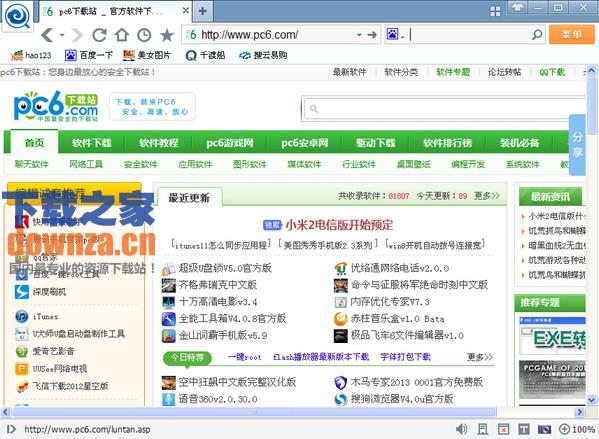Open the 100% zoom control

coord(577,429)
